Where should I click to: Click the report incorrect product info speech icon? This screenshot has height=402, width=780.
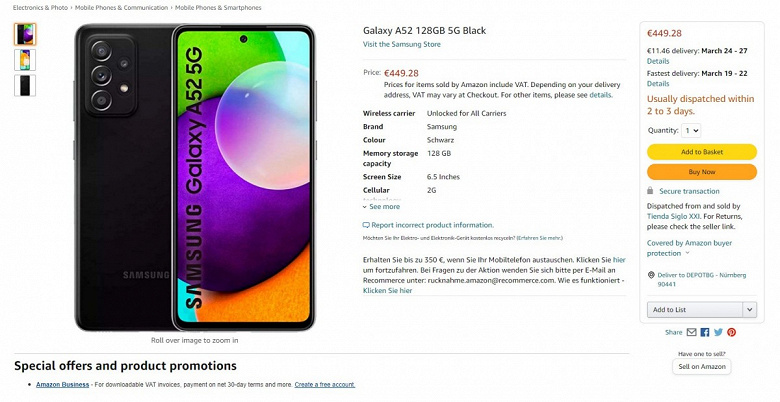pos(366,225)
